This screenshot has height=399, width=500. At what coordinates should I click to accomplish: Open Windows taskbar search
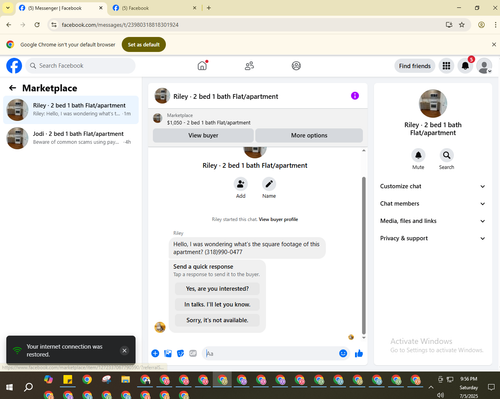tap(29, 387)
